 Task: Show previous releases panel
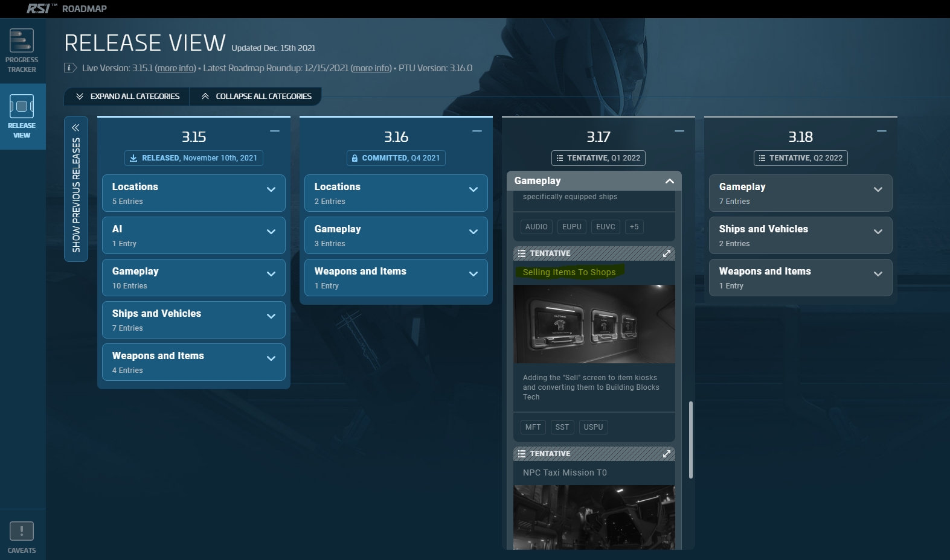pos(76,188)
